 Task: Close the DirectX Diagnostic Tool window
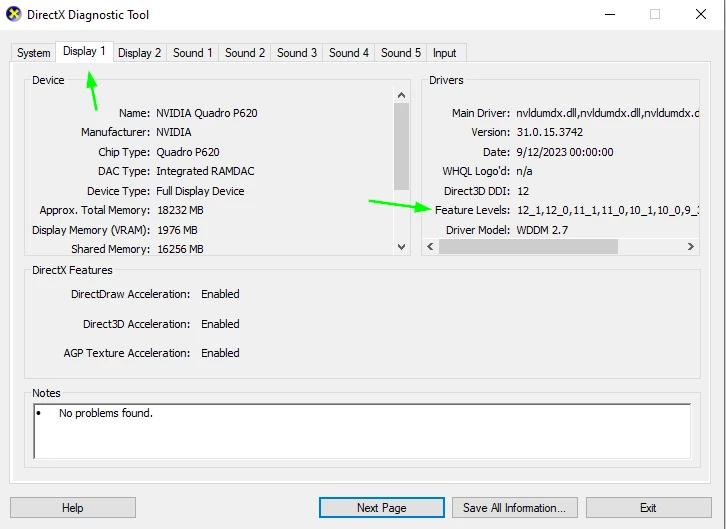(701, 14)
